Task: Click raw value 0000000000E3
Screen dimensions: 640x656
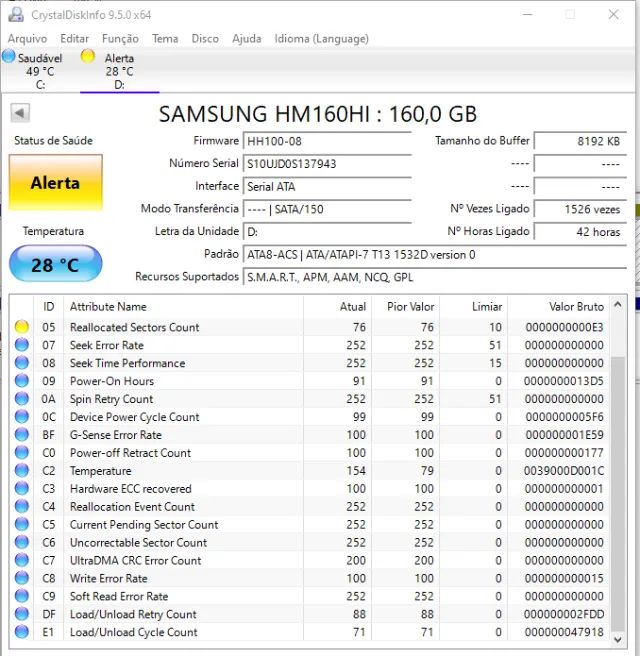Action: click(x=564, y=327)
